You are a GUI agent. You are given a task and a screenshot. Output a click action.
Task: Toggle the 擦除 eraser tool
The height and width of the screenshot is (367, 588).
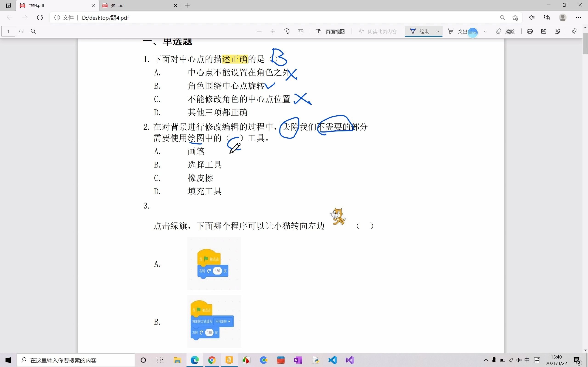click(x=505, y=31)
